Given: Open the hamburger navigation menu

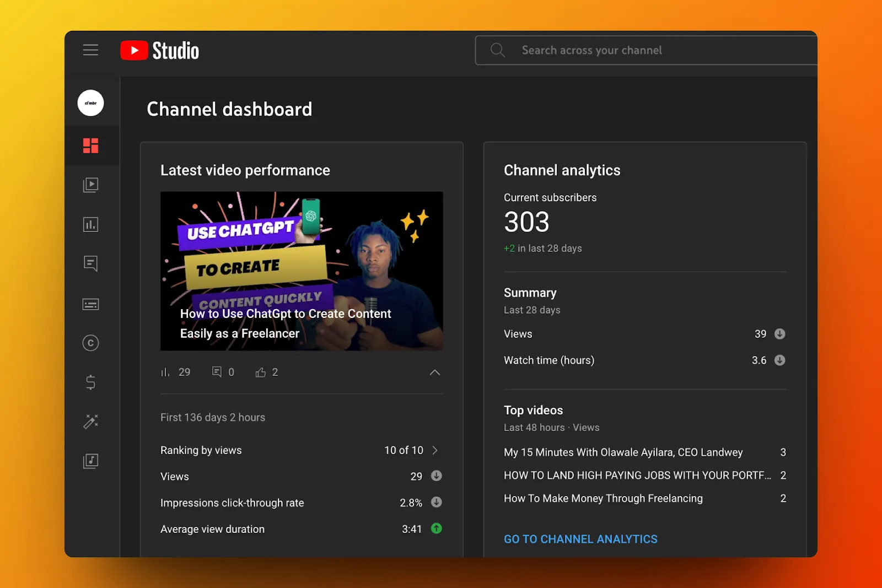Looking at the screenshot, I should click(90, 50).
